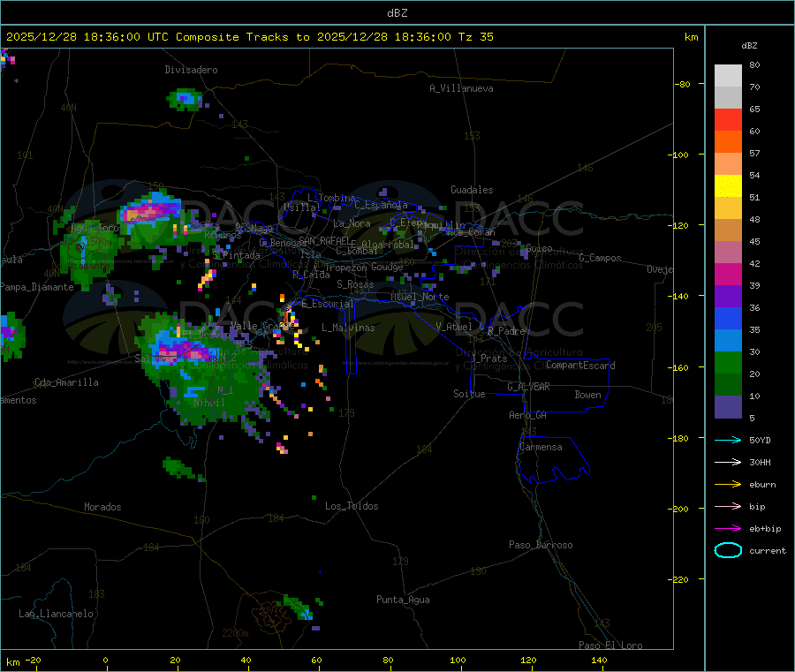Click the magenta eb+bip arrow legend icon
The height and width of the screenshot is (672, 795).
[728, 529]
